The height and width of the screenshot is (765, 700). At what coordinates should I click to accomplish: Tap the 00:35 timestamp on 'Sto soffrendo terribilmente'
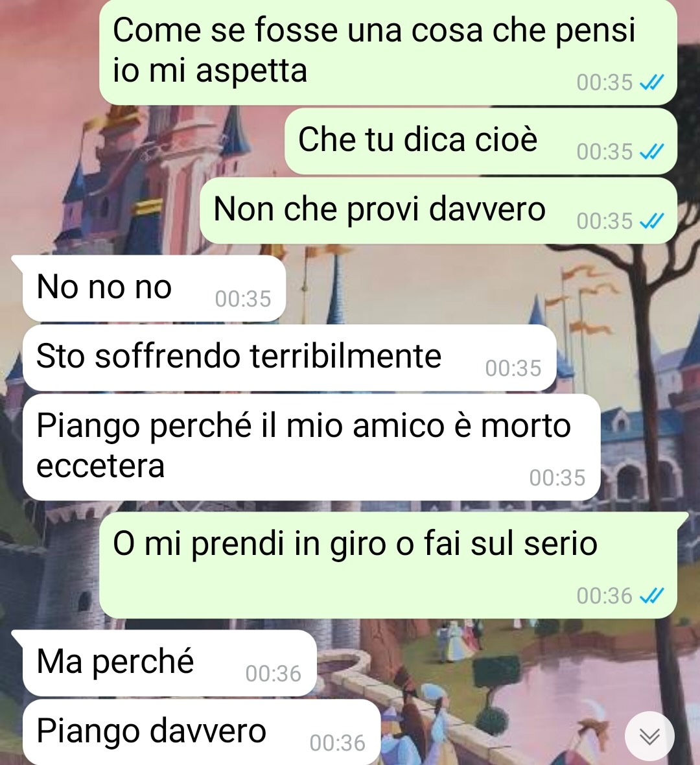tap(513, 368)
